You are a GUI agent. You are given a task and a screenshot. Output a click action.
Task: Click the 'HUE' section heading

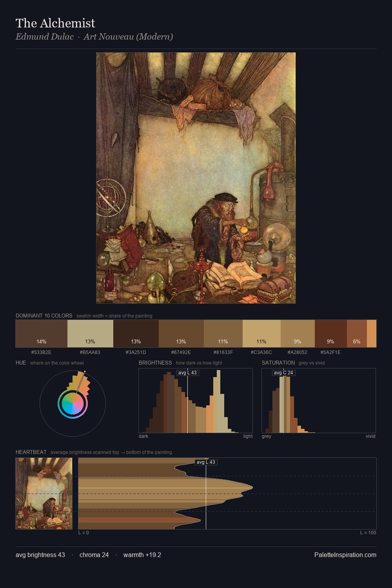[21, 363]
